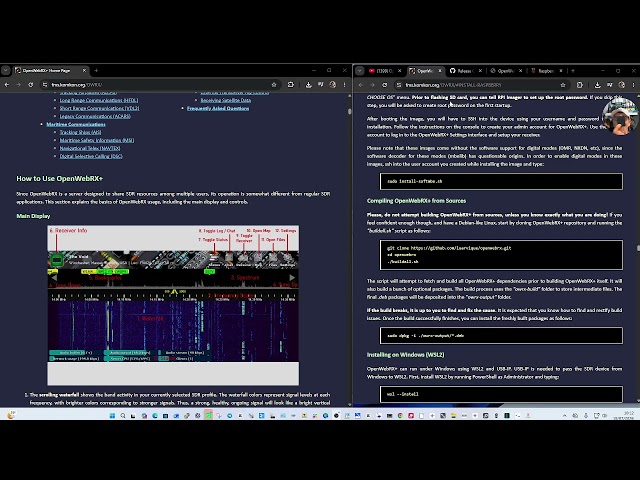Open Digital Selective Calling (DSC) link

coord(91,156)
